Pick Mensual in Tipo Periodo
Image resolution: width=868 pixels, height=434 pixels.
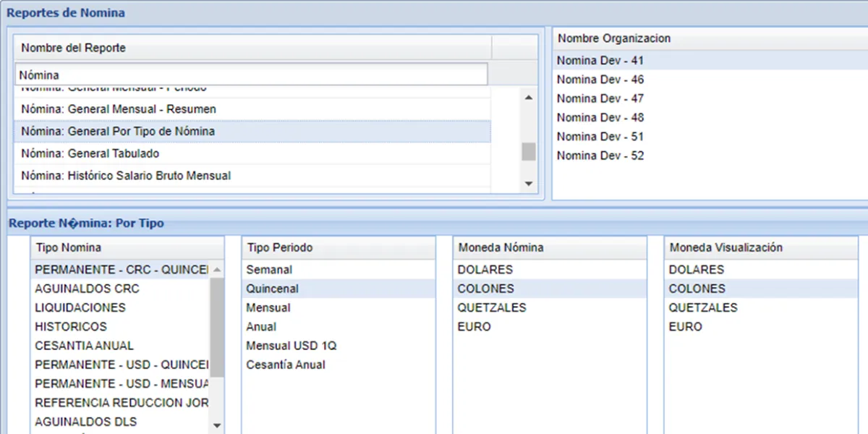point(268,307)
